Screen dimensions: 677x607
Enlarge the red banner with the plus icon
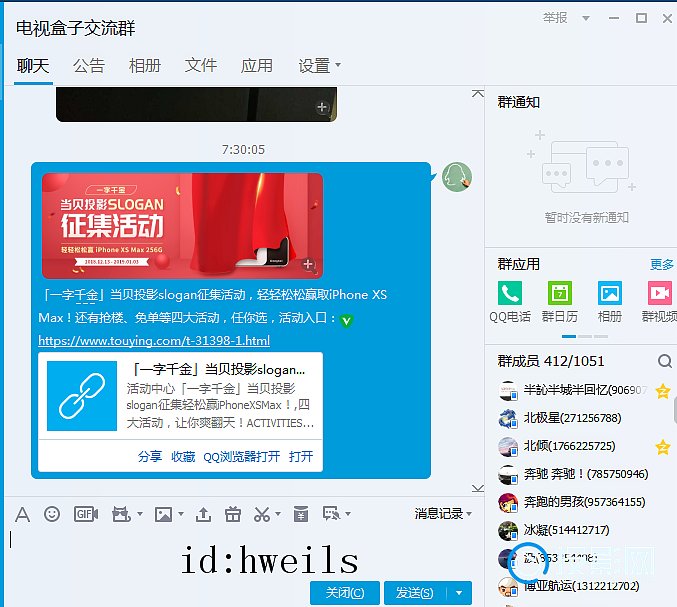pyautogui.click(x=308, y=264)
